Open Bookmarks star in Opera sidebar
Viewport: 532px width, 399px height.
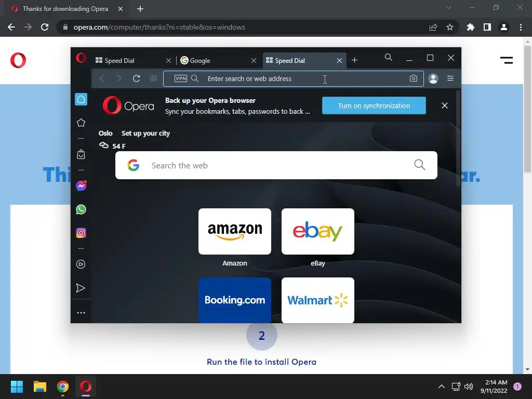tap(81, 123)
